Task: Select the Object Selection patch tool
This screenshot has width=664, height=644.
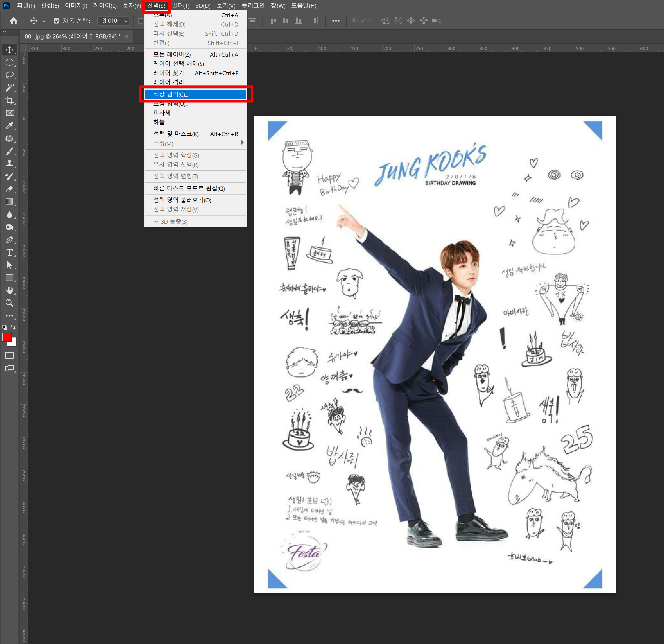Action: pos(9,139)
